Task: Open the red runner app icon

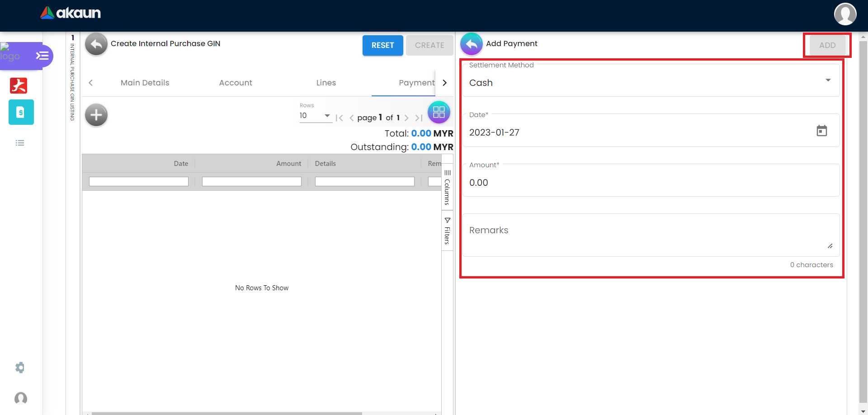Action: [19, 85]
